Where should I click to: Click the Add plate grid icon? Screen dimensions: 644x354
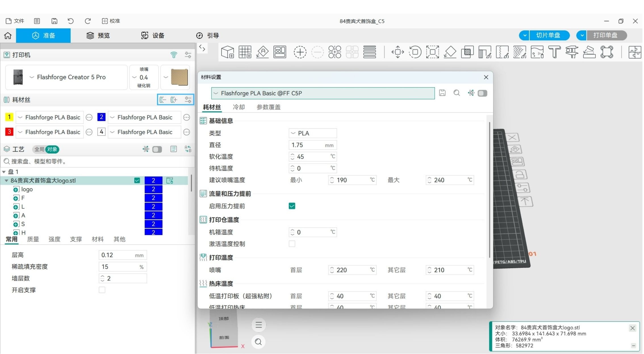tap(245, 52)
